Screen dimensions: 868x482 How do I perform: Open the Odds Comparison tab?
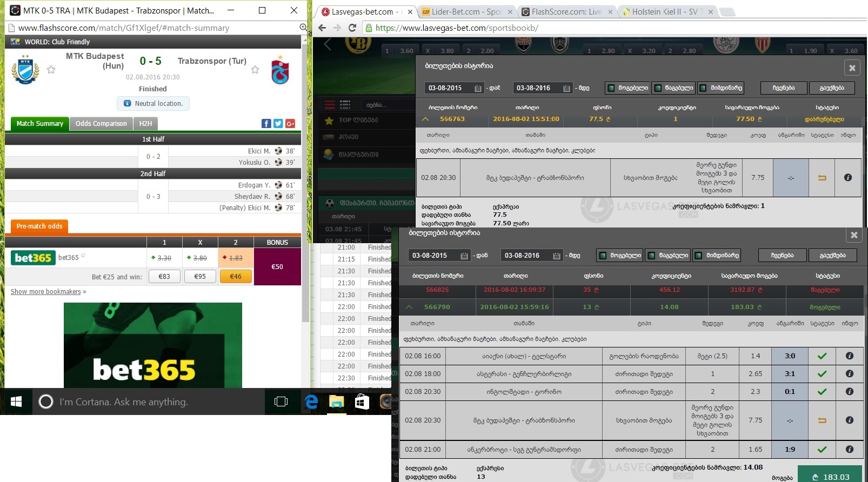(101, 124)
